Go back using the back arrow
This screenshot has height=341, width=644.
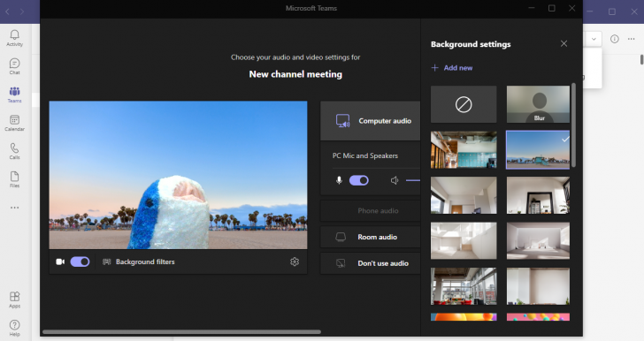click(7, 11)
